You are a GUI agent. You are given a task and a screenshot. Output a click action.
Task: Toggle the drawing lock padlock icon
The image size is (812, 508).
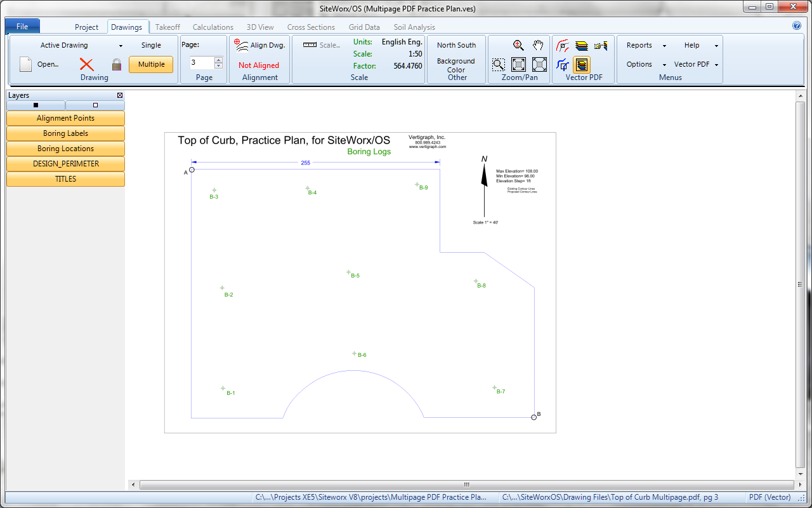click(x=116, y=64)
